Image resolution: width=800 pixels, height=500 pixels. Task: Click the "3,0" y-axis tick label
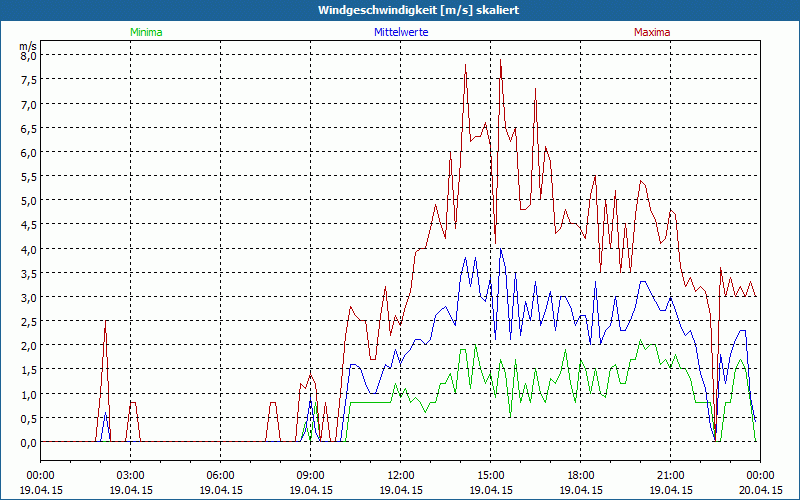[x=29, y=297]
